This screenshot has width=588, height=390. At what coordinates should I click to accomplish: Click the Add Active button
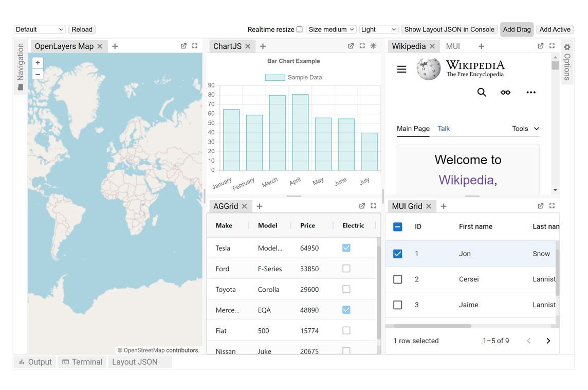click(x=555, y=29)
